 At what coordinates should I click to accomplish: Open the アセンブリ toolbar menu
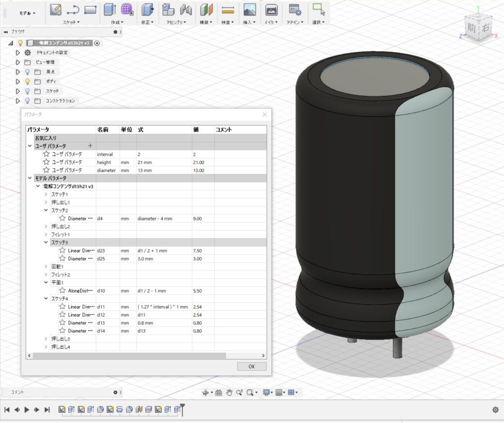click(x=177, y=22)
